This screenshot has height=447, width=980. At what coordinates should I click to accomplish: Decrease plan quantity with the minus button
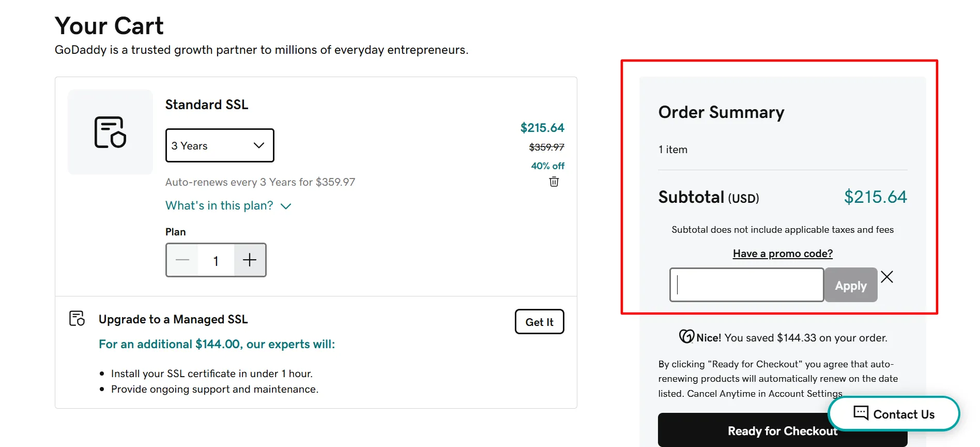pyautogui.click(x=182, y=260)
